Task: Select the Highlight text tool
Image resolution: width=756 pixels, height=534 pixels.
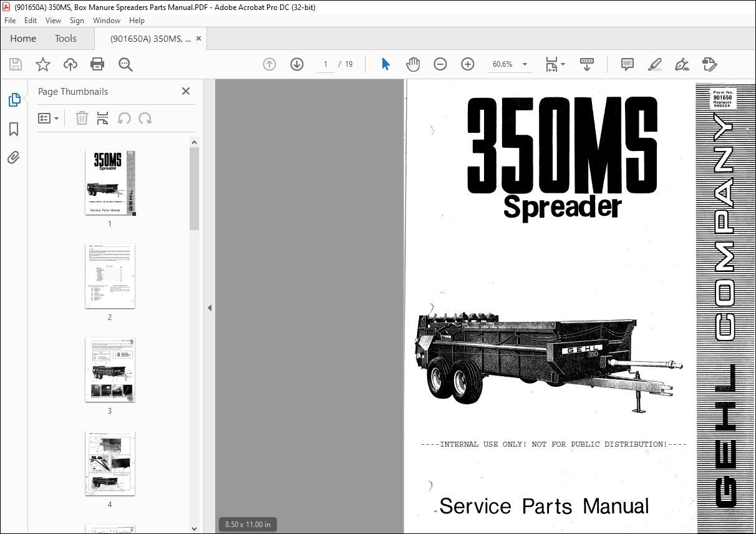Action: pyautogui.click(x=654, y=64)
